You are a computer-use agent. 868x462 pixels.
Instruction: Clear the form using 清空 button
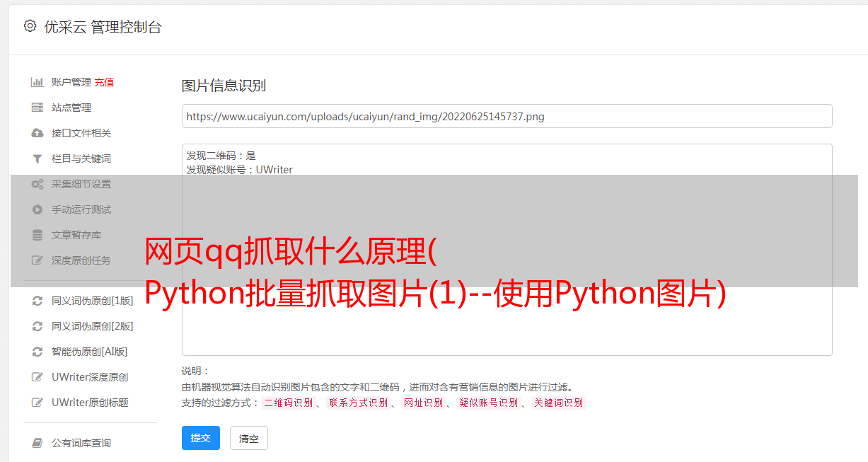coord(249,438)
